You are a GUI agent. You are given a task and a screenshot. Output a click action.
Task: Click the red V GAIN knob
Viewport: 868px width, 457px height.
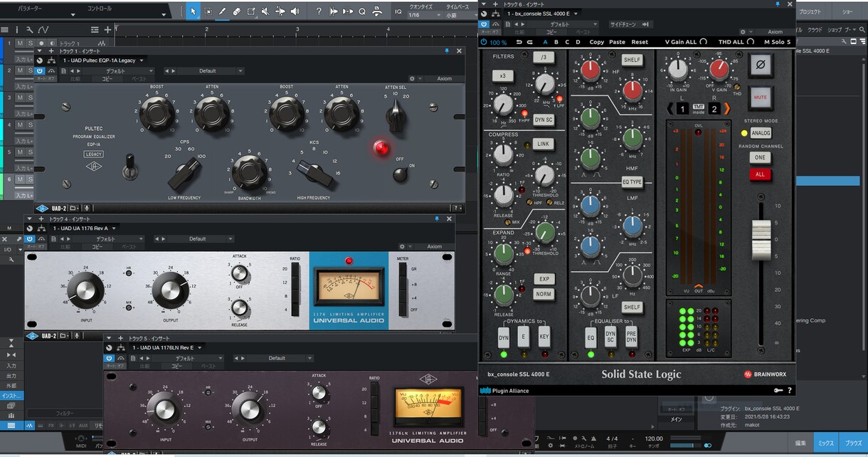click(x=719, y=69)
